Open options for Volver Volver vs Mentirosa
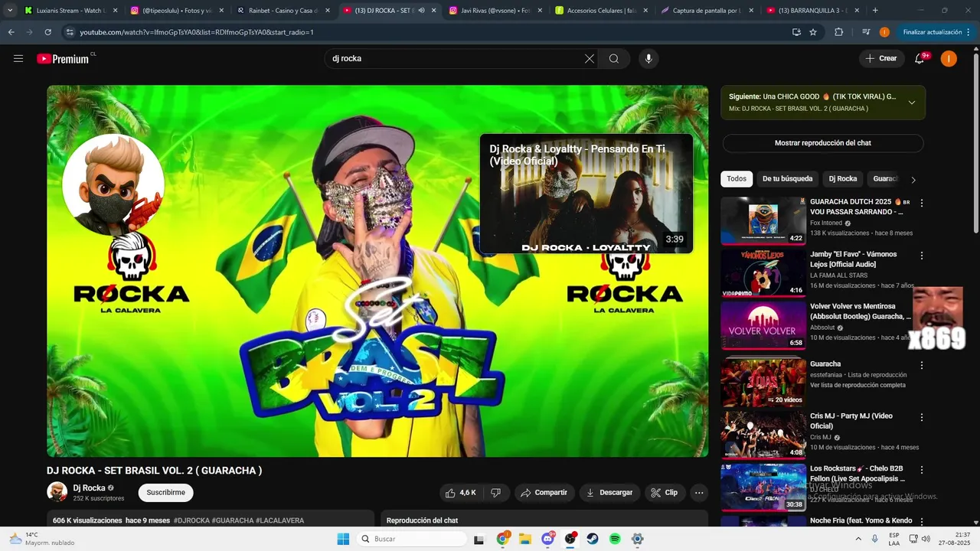The height and width of the screenshot is (551, 980). tap(922, 307)
